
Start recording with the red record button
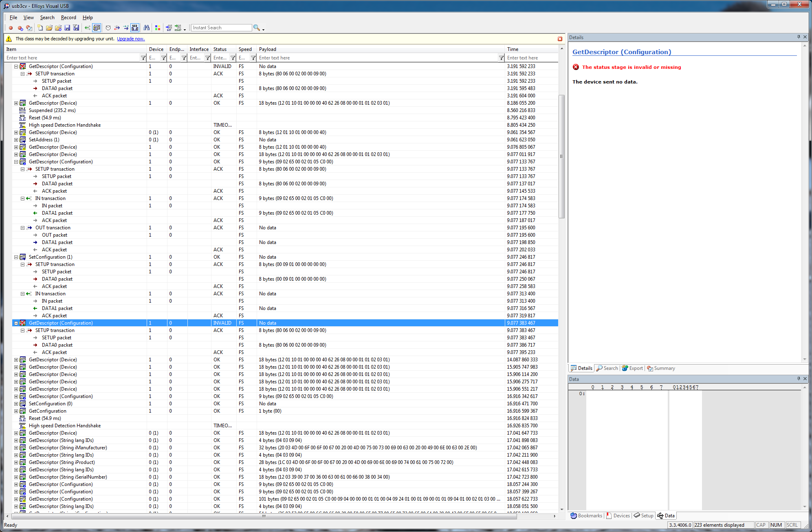point(11,28)
